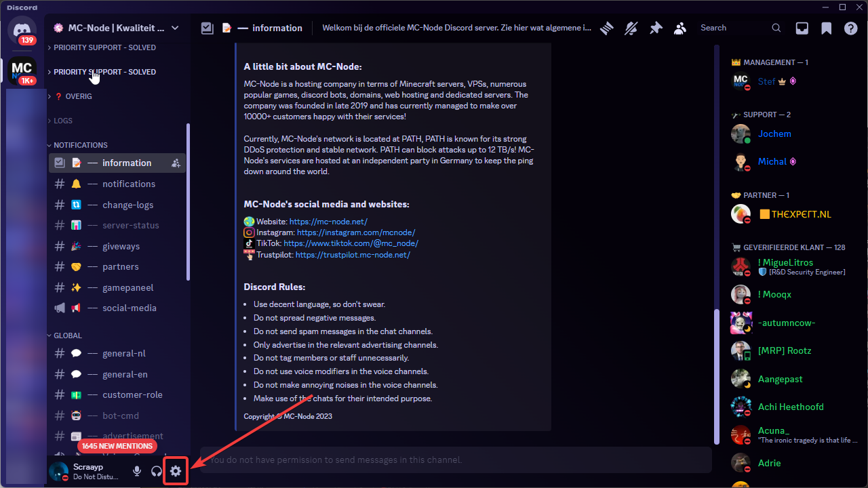This screenshot has height=488, width=868.
Task: Click the rules icon beside channel title
Action: 208,28
